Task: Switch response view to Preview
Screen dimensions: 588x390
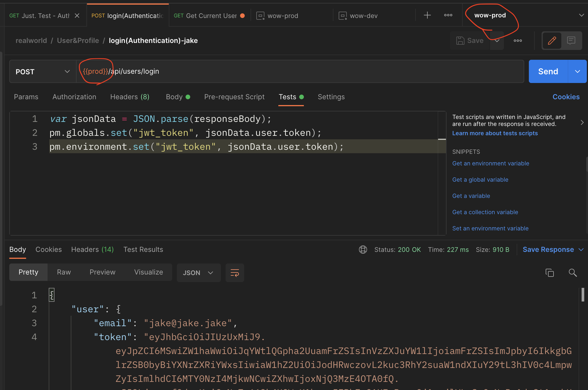Action: click(x=102, y=272)
